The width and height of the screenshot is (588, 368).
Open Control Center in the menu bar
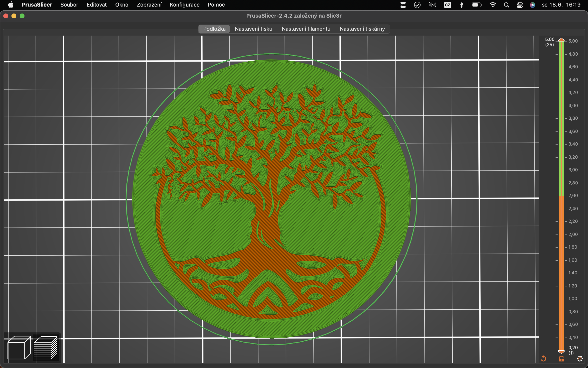519,5
